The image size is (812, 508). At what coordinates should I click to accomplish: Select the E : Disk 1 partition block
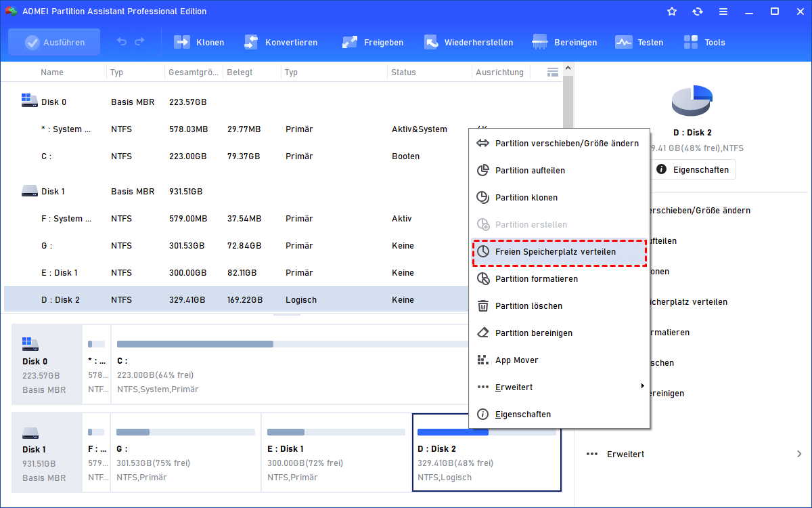click(x=335, y=452)
